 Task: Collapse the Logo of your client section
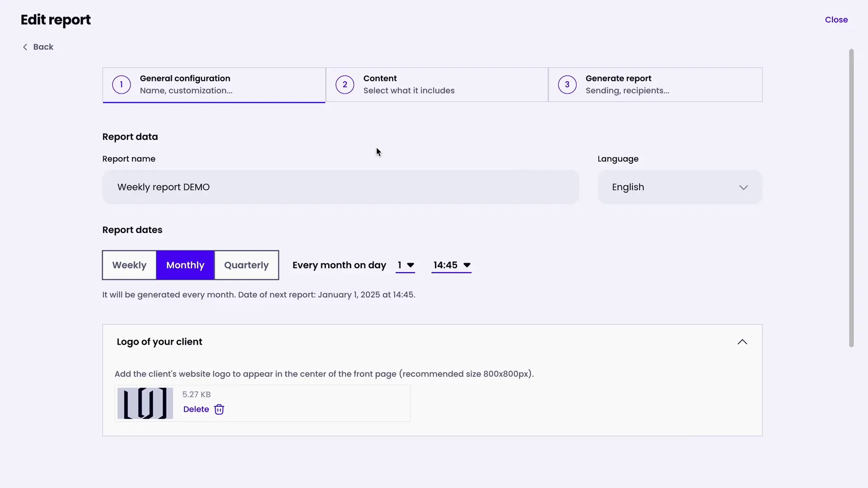point(742,342)
